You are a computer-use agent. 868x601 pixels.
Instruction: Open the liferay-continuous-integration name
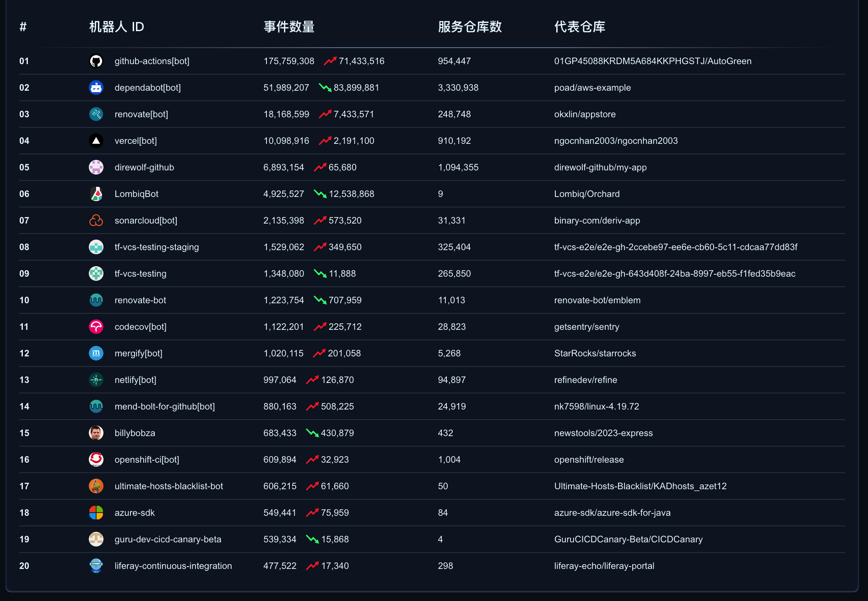(173, 566)
